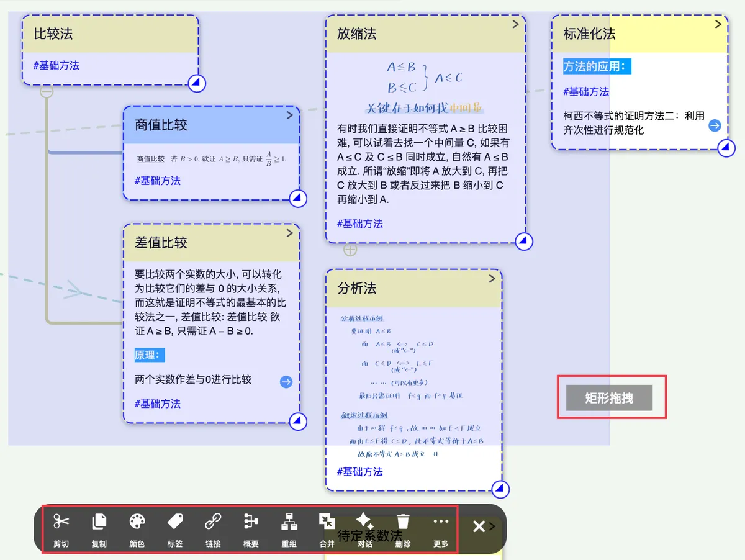This screenshot has width=745, height=560.
Task: Click the 商值比较 card corner handle
Action: (x=299, y=198)
